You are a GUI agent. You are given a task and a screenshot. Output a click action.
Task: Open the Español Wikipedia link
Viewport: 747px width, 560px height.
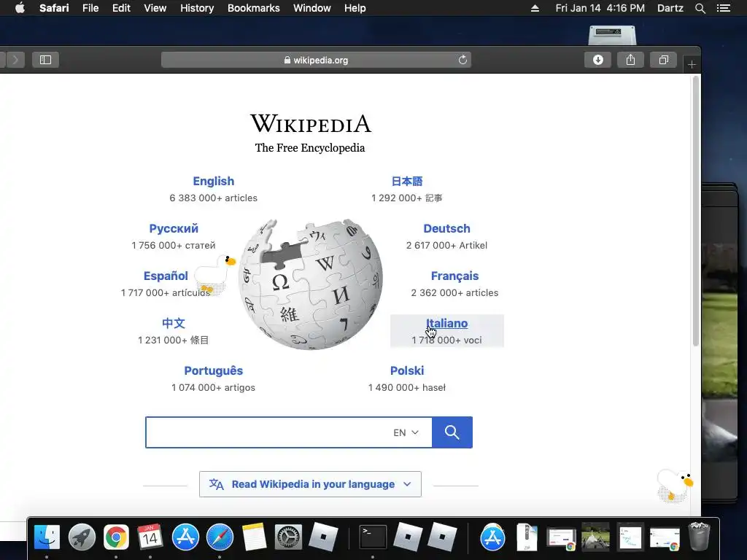click(166, 276)
